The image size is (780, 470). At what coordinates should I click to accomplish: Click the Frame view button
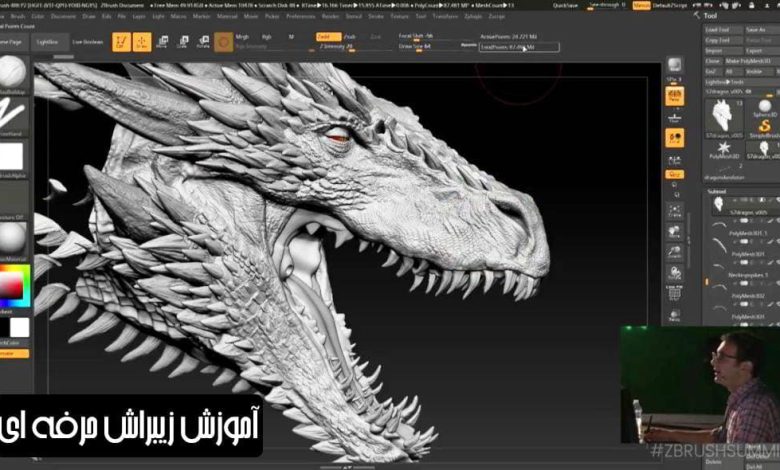[675, 211]
